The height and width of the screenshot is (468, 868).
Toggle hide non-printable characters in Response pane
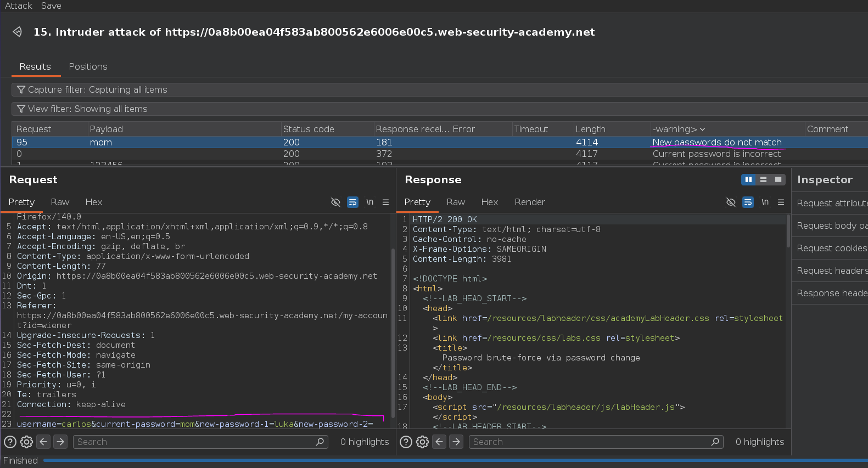coord(731,202)
